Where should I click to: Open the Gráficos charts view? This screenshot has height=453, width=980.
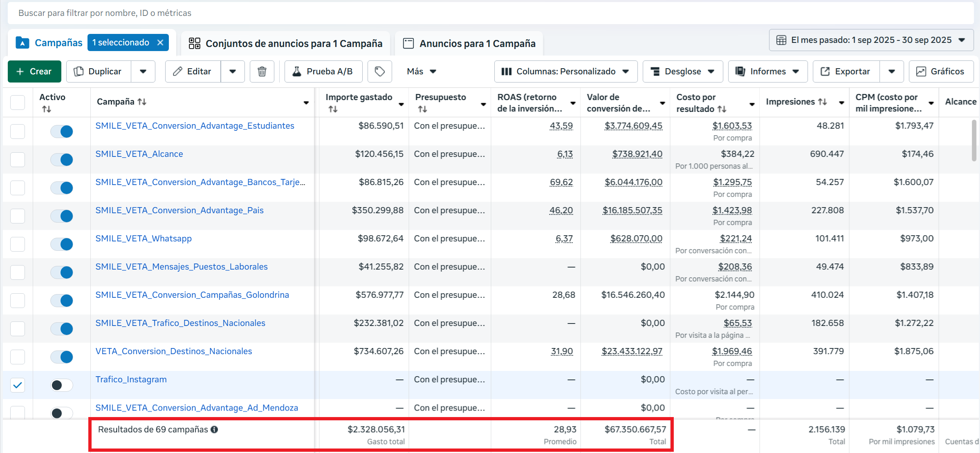[x=941, y=71]
